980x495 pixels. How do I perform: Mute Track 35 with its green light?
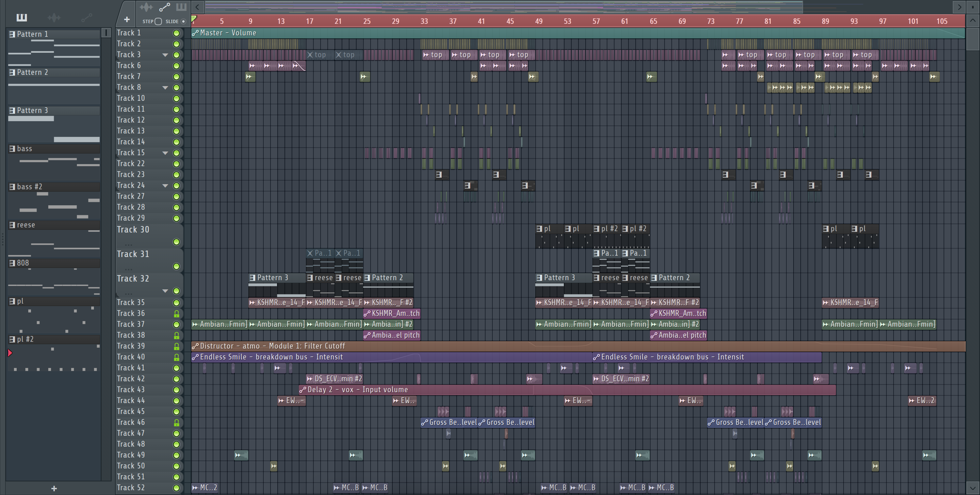[x=176, y=303]
